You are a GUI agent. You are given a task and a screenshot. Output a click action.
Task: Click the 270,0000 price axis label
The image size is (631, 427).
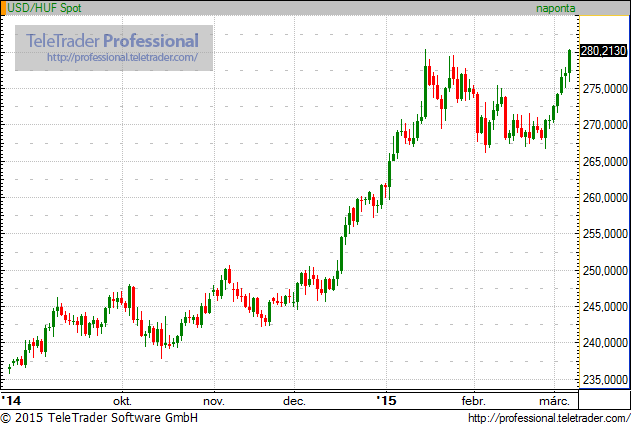pos(605,125)
